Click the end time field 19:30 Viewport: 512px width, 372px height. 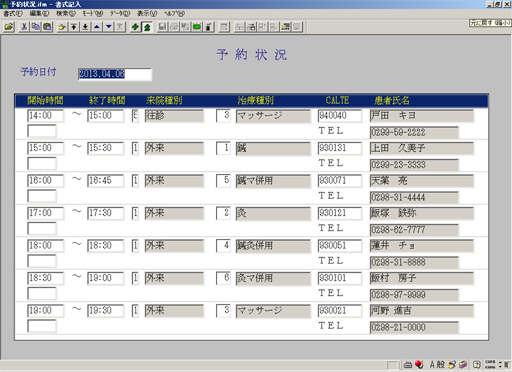[x=105, y=311]
